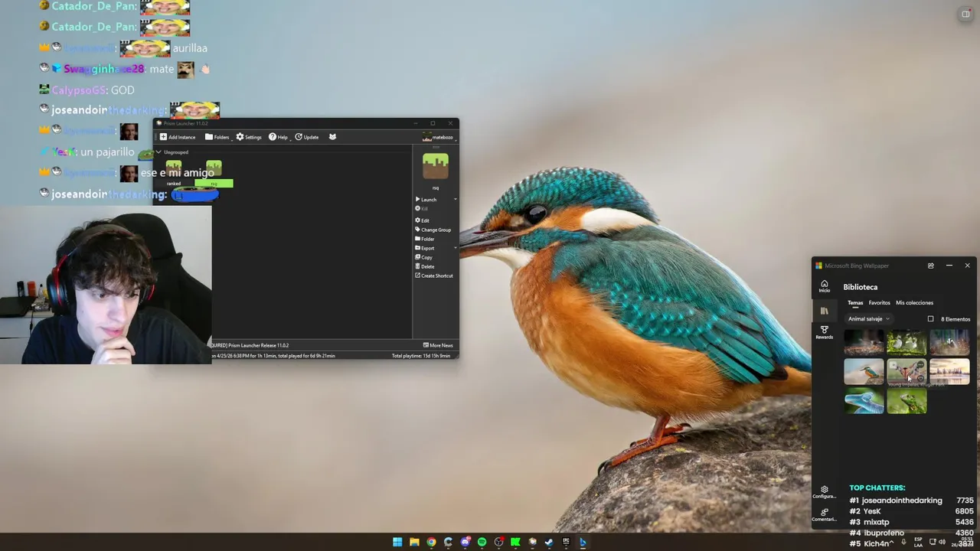
Task: Open Configuración in Bing Wallpaper sidebar
Action: (x=824, y=492)
